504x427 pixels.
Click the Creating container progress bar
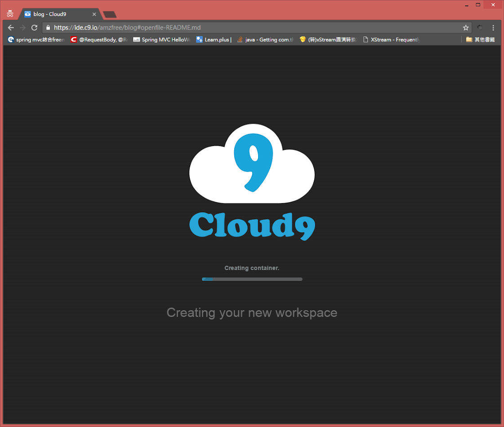[x=252, y=279]
